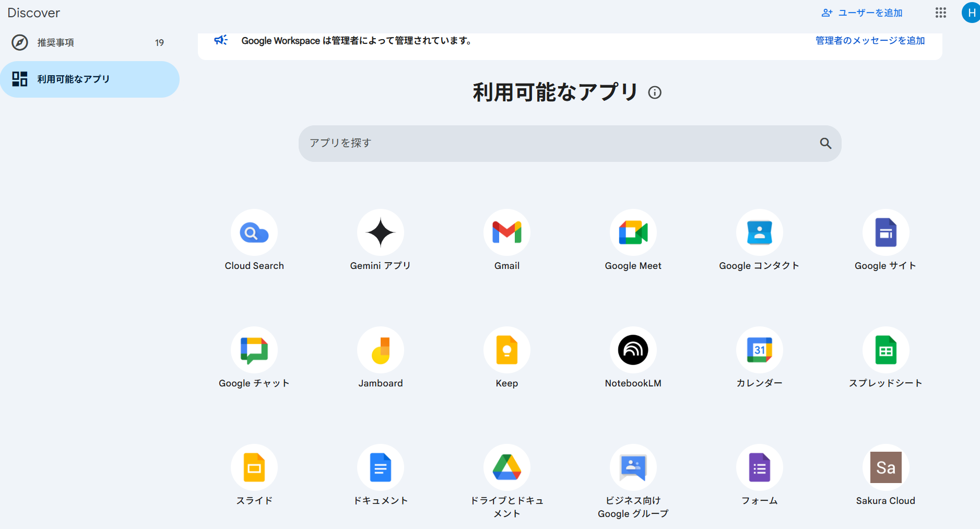Open the Google サイト app icon

tap(886, 232)
